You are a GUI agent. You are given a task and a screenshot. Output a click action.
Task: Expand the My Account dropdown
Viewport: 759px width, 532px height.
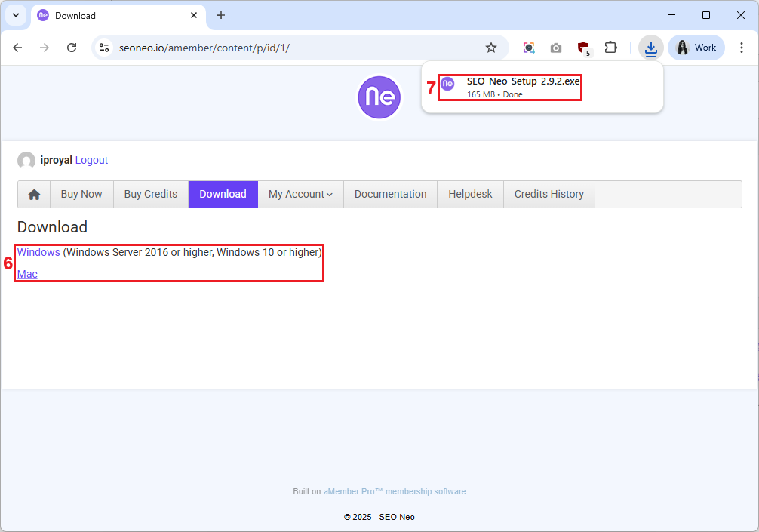[300, 194]
